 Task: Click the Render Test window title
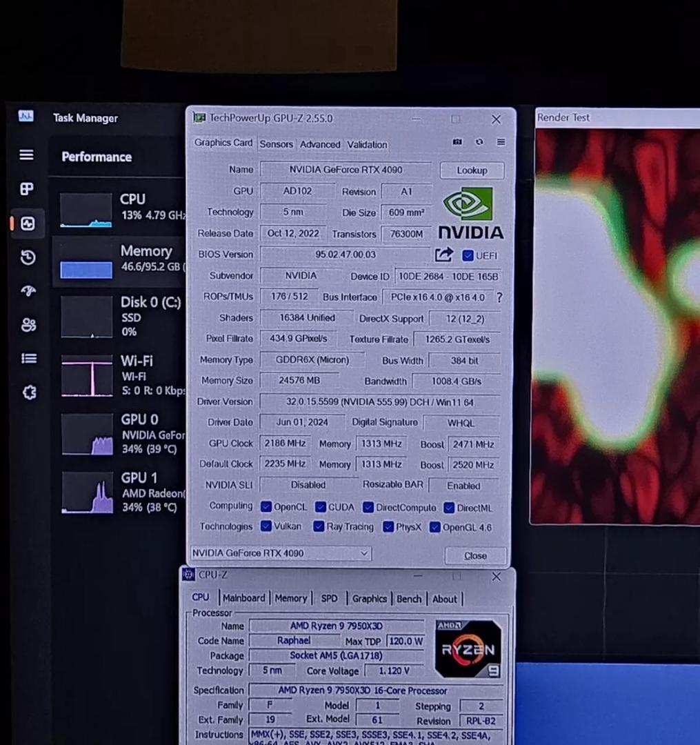point(563,117)
